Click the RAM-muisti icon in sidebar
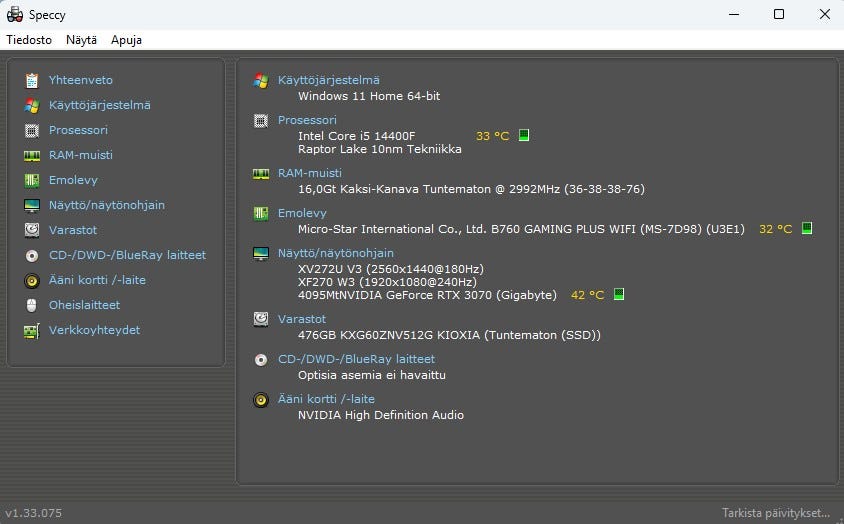The width and height of the screenshot is (844, 524). (32, 156)
